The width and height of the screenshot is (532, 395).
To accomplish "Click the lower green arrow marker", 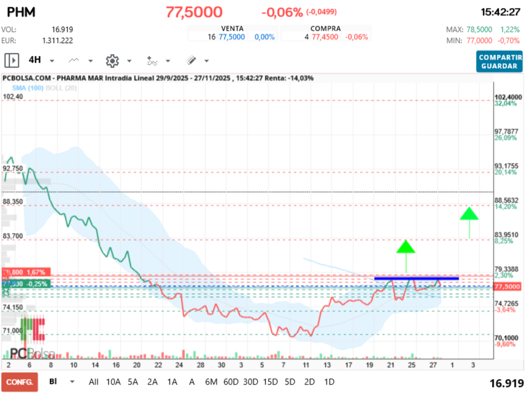I will 405,248.
